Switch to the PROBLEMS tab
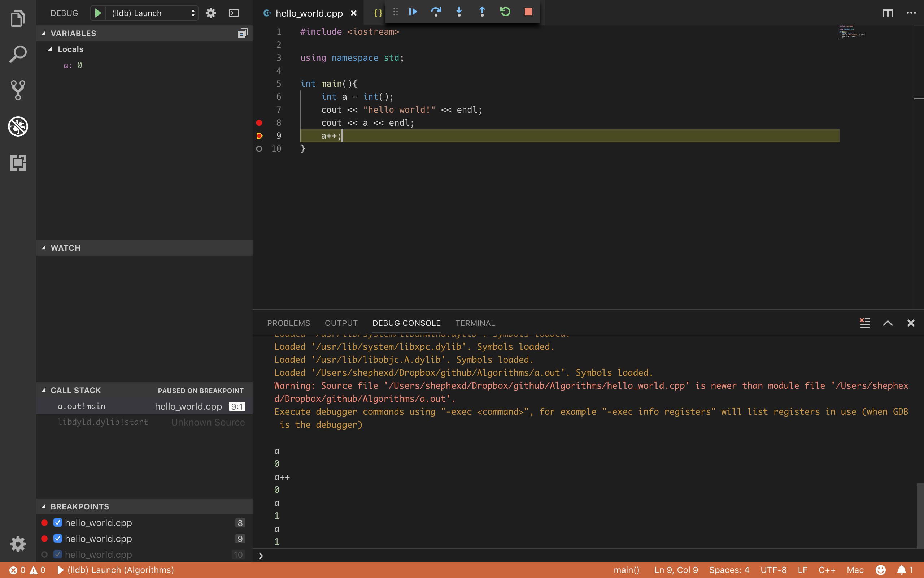924x578 pixels. [x=288, y=323]
